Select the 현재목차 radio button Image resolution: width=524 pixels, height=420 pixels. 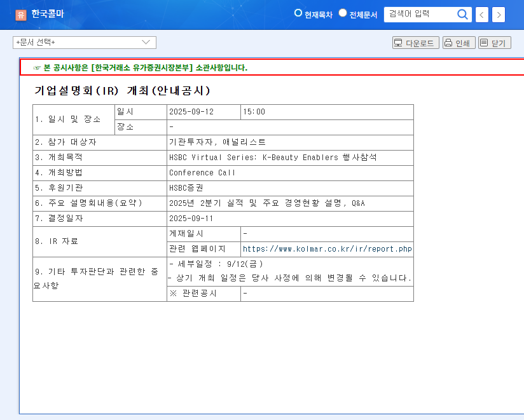pyautogui.click(x=298, y=12)
